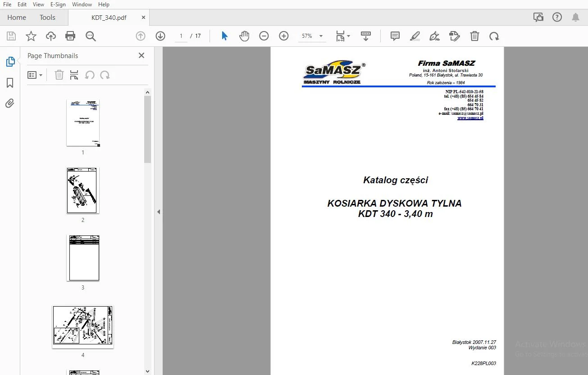Click the 'Katalog części' heading text
This screenshot has height=375, width=588.
(x=396, y=180)
